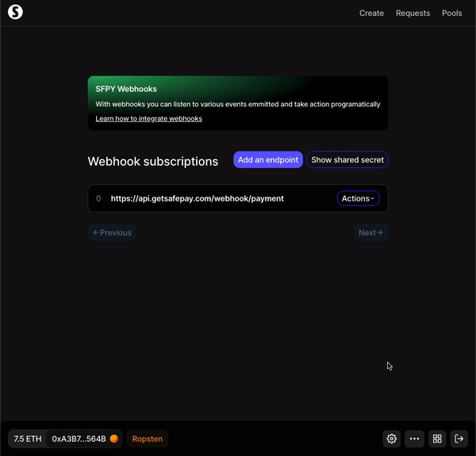
Task: Click the Next page button
Action: point(370,232)
